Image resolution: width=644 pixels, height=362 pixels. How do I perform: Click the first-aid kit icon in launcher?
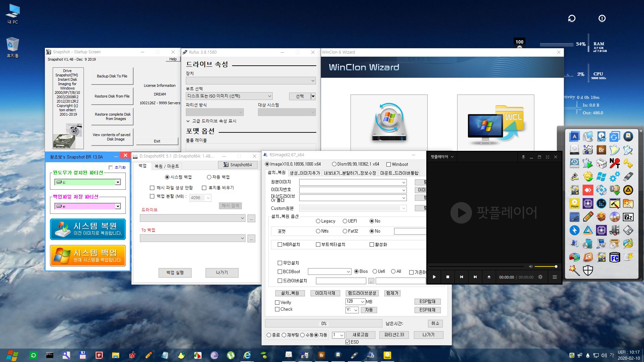coord(601,163)
